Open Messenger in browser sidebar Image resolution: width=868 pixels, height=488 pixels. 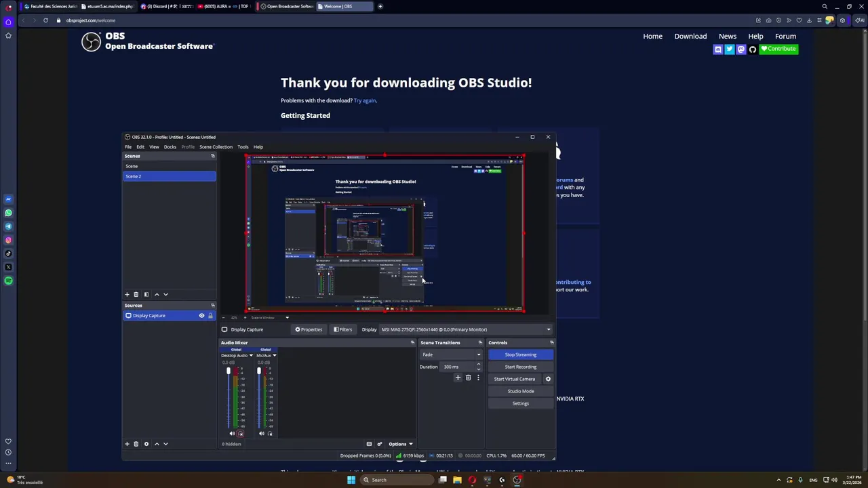pyautogui.click(x=8, y=199)
